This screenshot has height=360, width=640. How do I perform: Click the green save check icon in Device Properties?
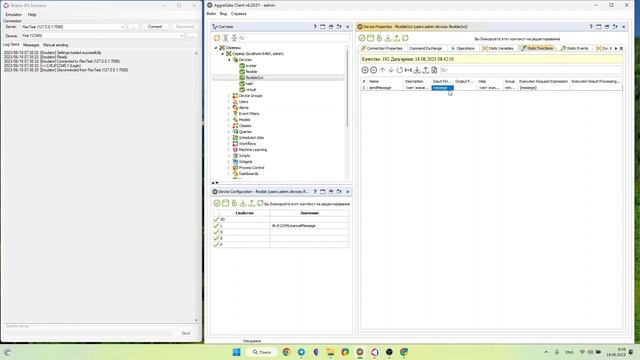tap(362, 38)
